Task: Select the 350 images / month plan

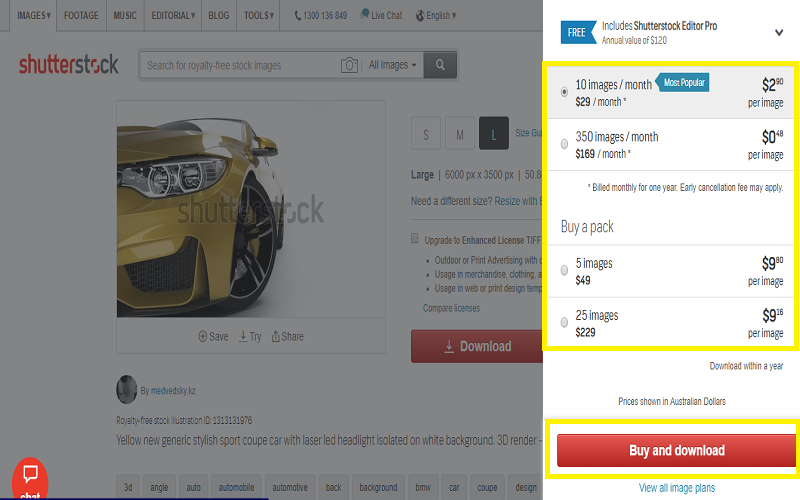Action: 564,144
